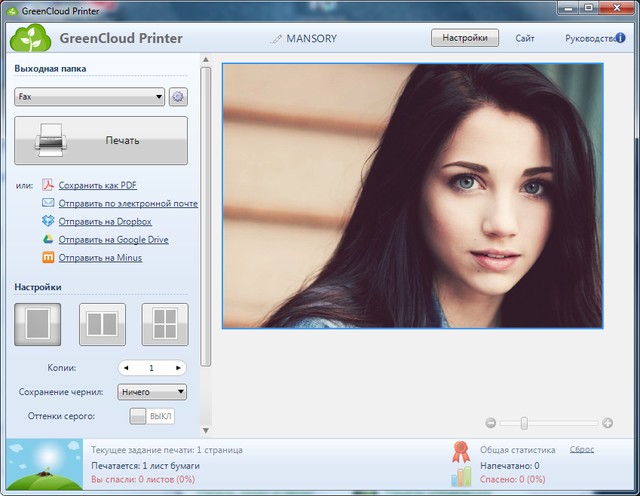
Task: Increase copies with the right arrow
Action: (179, 368)
